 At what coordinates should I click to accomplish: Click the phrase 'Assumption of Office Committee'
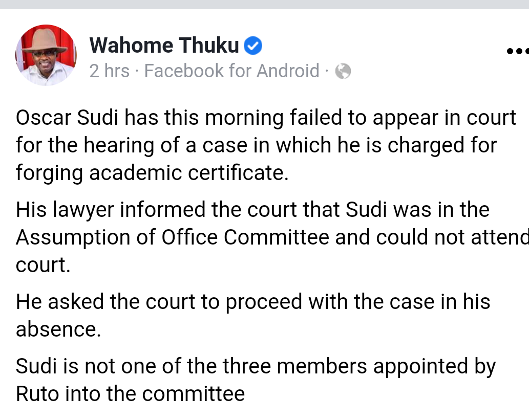tap(173, 237)
